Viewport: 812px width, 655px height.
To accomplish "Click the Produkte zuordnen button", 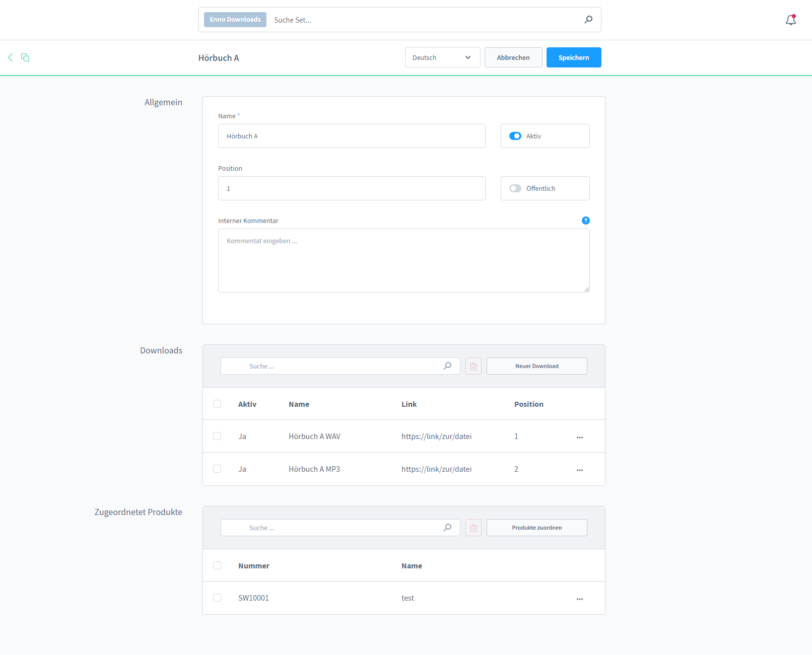I will 537,528.
